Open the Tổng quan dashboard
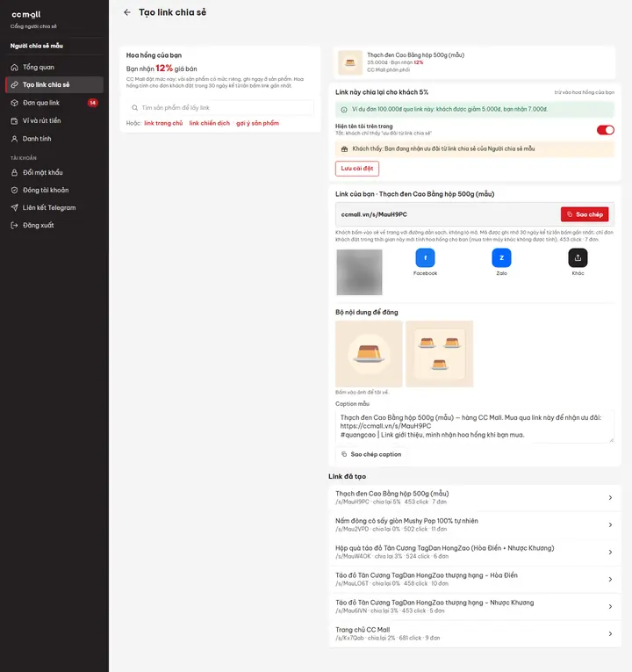The height and width of the screenshot is (672, 632). click(54, 67)
